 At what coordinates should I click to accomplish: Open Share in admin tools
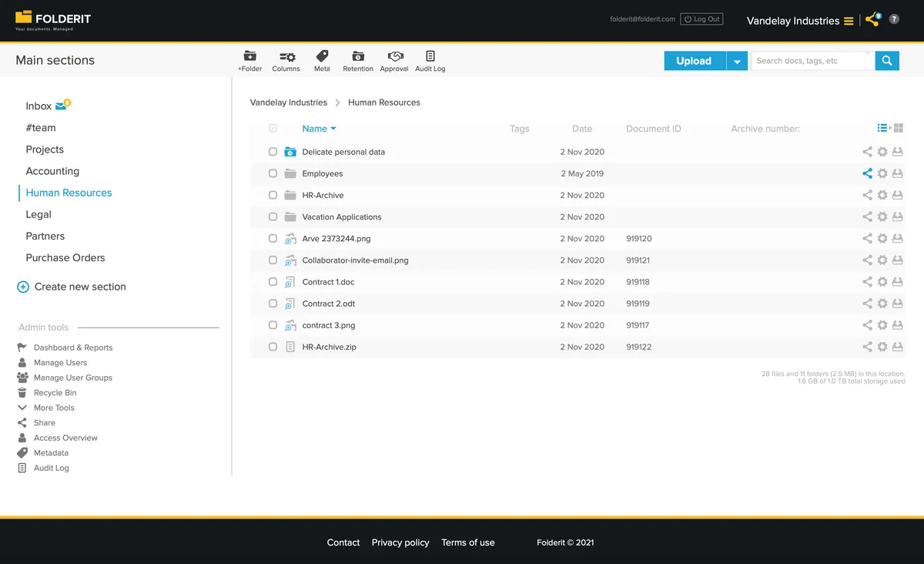pyautogui.click(x=45, y=423)
